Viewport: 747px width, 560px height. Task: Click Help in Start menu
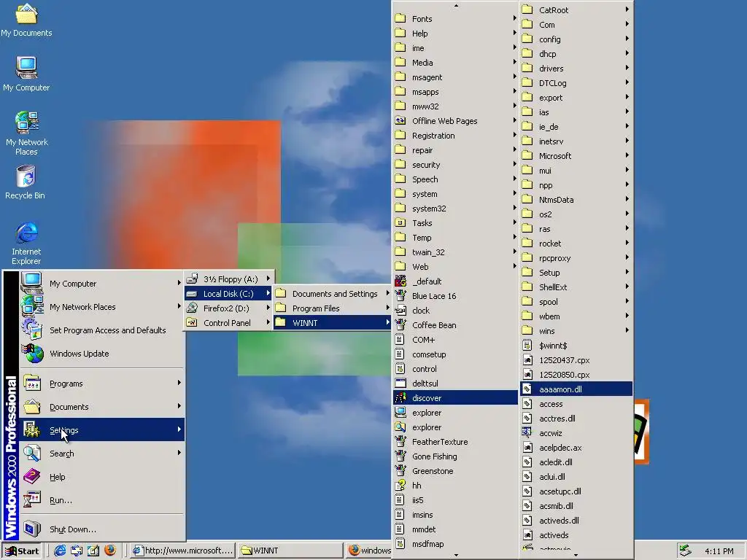tap(102, 477)
